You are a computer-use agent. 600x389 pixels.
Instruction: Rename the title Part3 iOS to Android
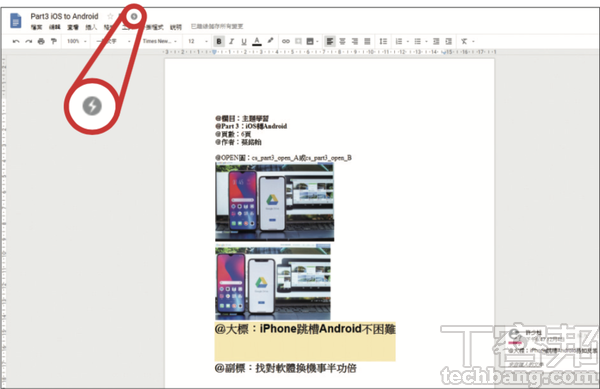(x=64, y=16)
